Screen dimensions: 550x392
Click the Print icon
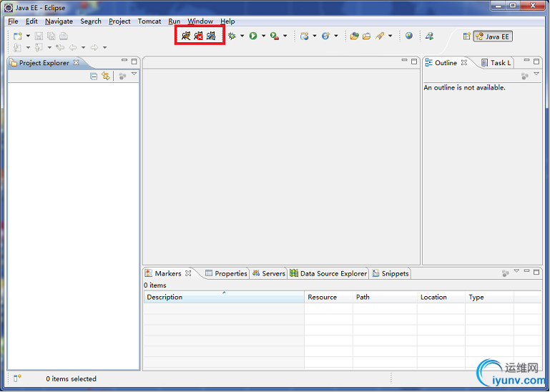click(64, 36)
